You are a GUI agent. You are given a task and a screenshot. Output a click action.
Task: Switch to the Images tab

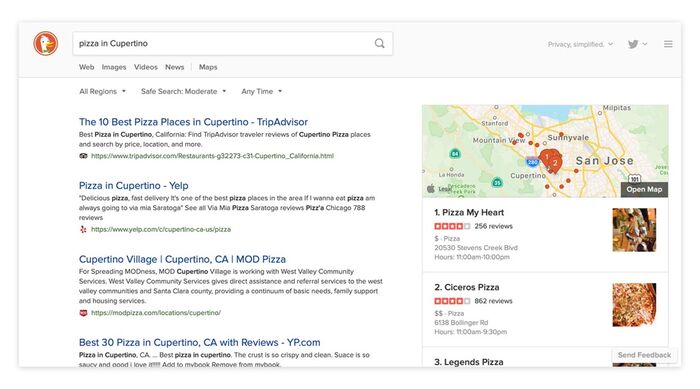(x=114, y=67)
